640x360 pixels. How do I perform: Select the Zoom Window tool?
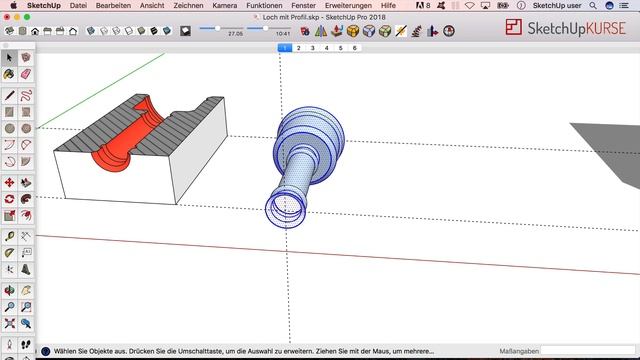click(26, 307)
